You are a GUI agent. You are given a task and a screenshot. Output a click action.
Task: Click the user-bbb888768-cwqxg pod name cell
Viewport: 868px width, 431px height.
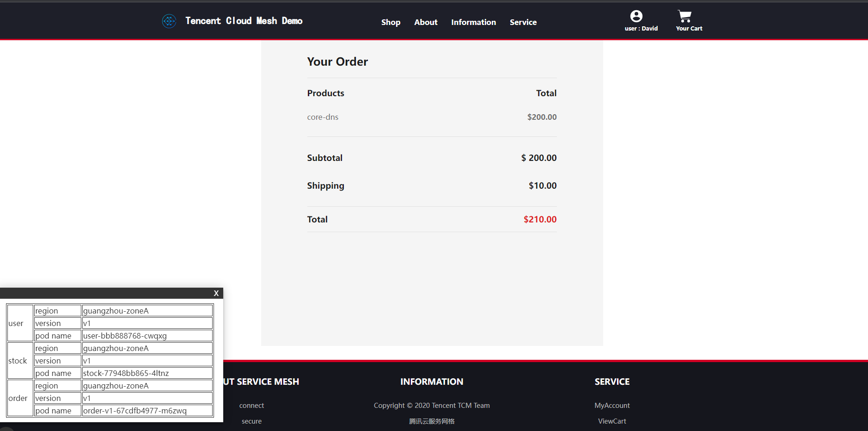point(147,336)
